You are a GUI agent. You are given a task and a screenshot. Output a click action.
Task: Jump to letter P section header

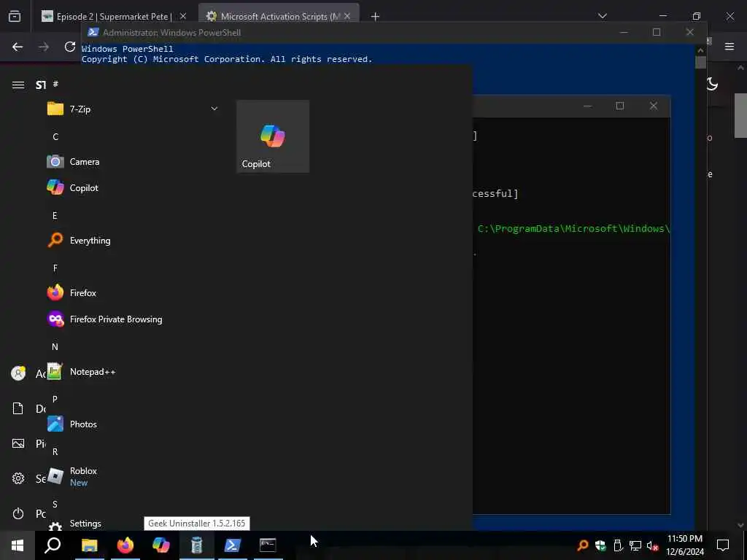click(x=55, y=399)
